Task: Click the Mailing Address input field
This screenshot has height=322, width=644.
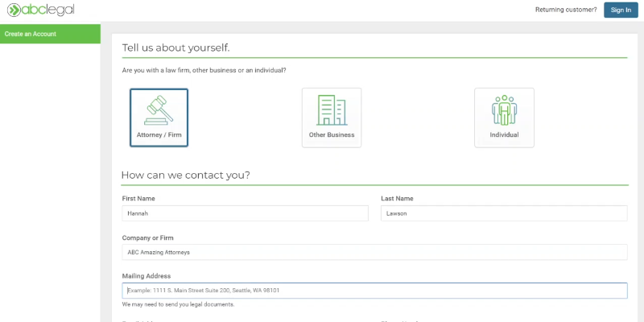Action: point(374,291)
